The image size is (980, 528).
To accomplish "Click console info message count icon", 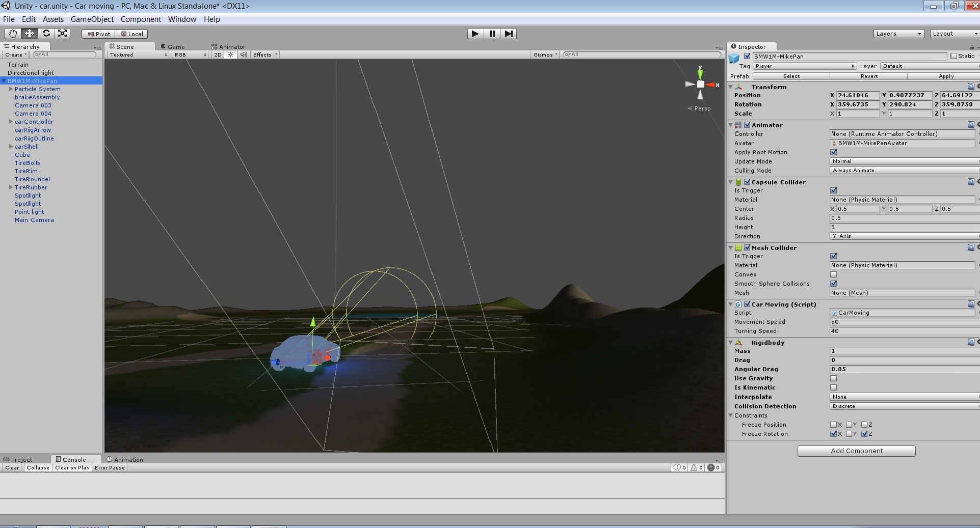I will pos(680,467).
